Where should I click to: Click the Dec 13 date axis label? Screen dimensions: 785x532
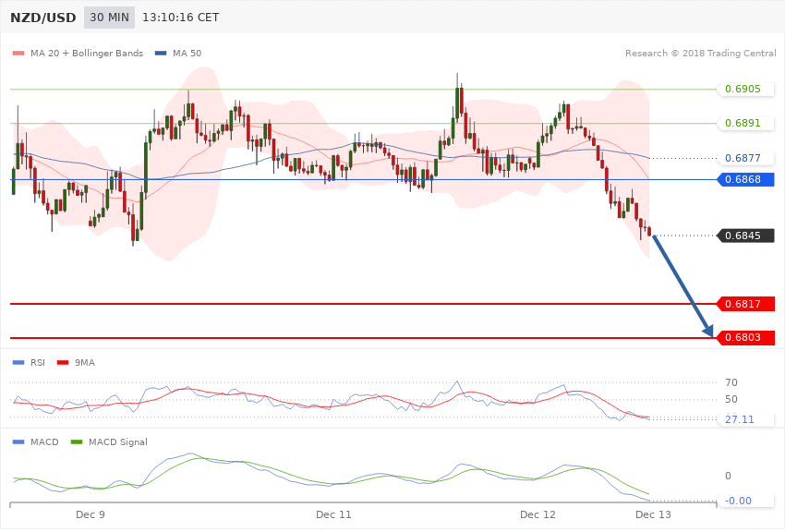(x=653, y=515)
